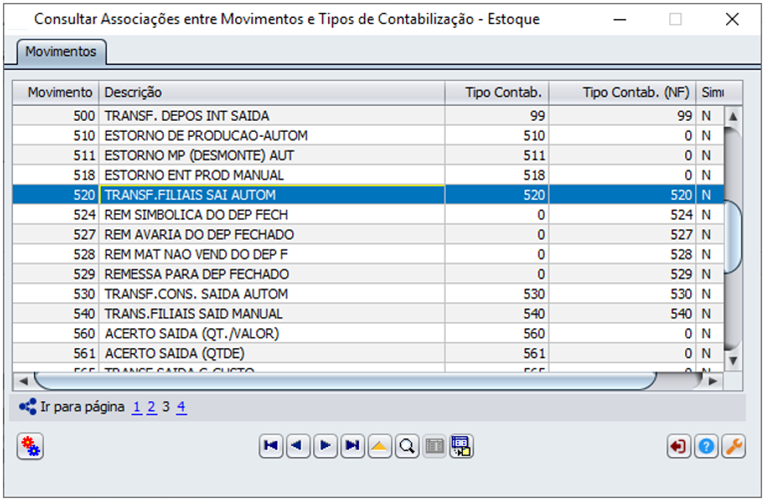The image size is (765, 500).
Task: Click movement number 524 cell
Action: (56, 215)
